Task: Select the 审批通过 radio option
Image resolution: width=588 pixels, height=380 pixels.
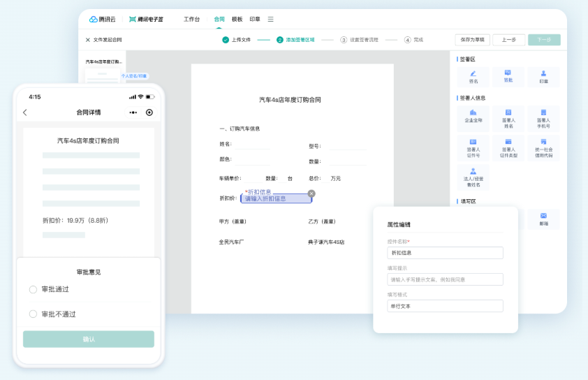Action: click(33, 289)
